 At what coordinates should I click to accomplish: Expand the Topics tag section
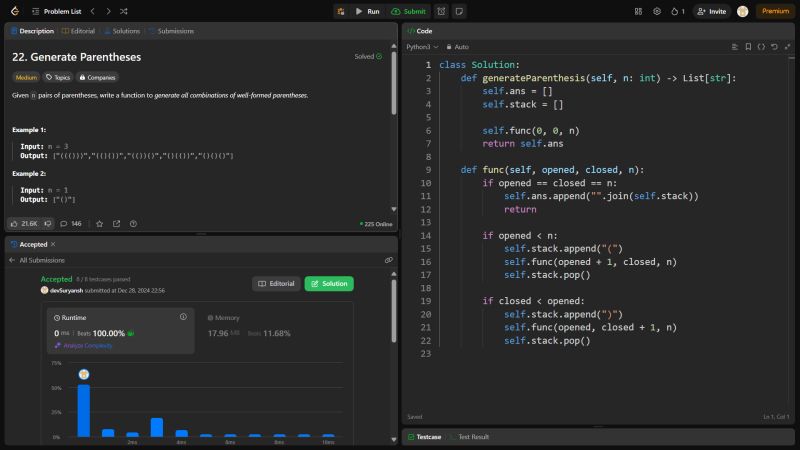[x=58, y=77]
